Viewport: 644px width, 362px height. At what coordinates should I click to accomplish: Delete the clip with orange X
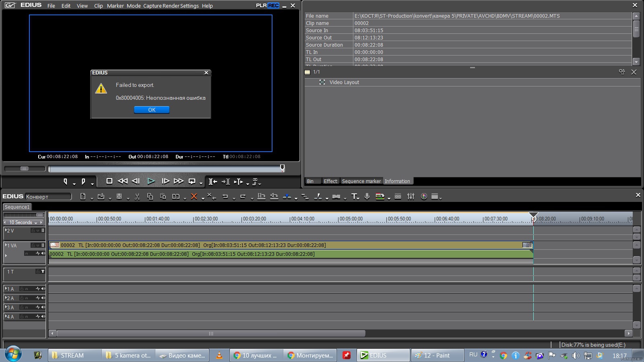(194, 196)
